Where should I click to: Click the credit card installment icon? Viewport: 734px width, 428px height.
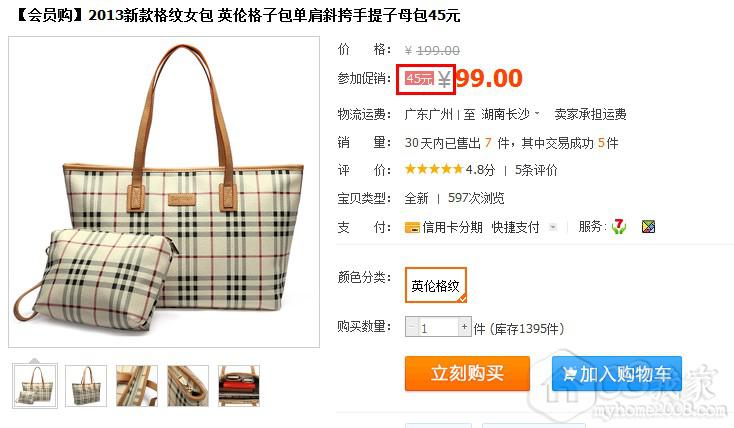412,228
